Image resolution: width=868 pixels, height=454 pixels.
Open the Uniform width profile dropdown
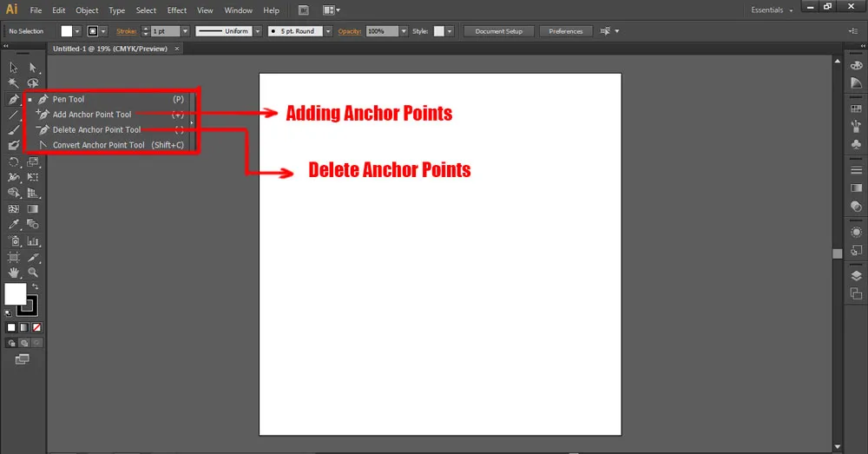(258, 31)
